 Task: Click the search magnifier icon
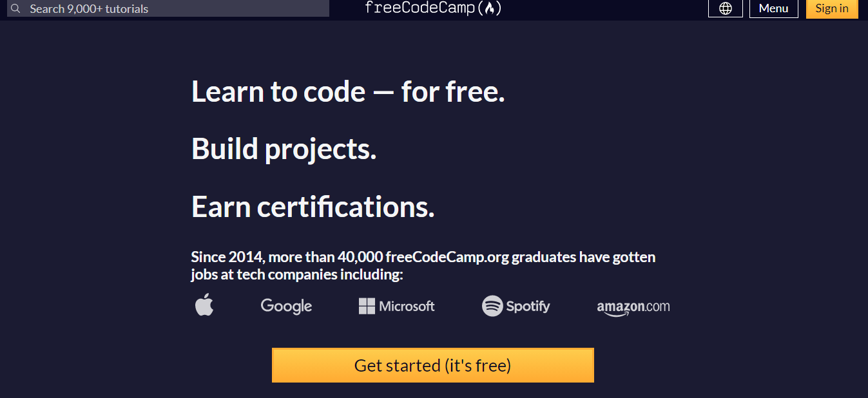(x=14, y=8)
